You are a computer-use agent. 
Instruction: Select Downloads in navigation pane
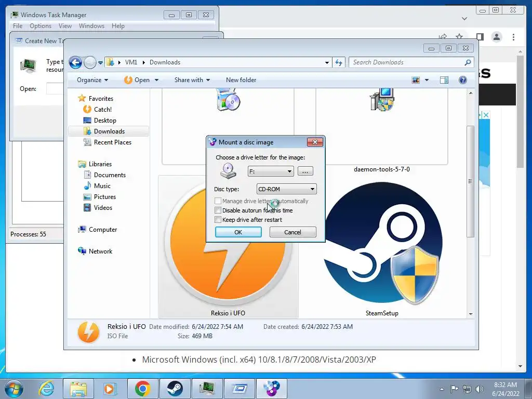click(x=109, y=131)
